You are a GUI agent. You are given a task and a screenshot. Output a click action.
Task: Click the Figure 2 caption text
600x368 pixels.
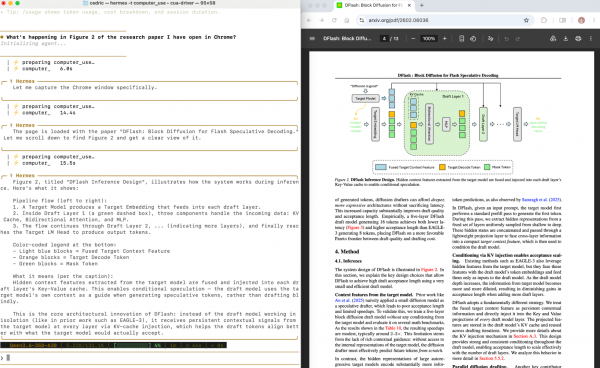pyautogui.click(x=448, y=182)
